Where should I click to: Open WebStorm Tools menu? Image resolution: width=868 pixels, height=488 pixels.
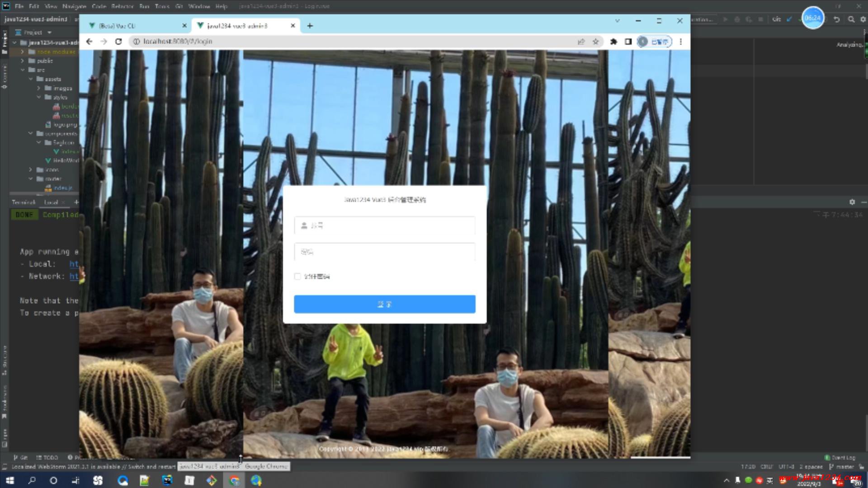tap(162, 6)
